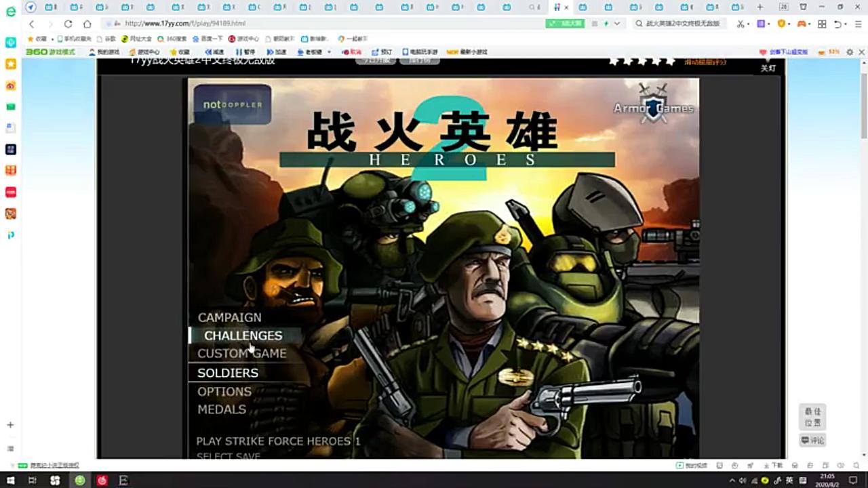
Task: Open the red app on taskbar
Action: [102, 480]
